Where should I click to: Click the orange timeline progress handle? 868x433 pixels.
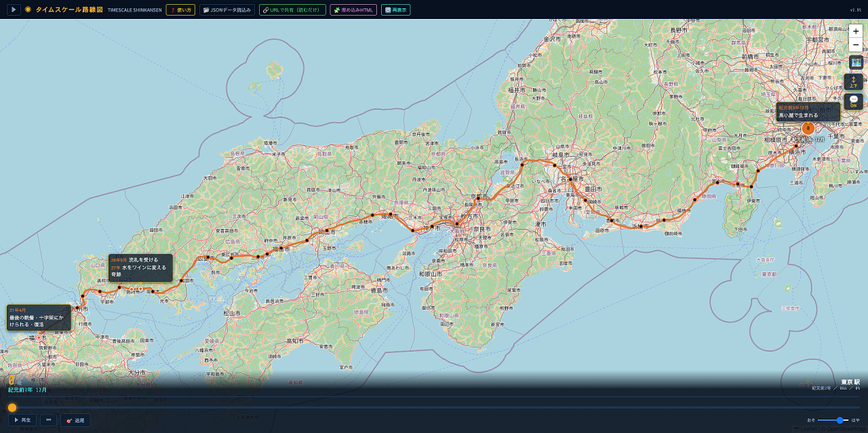[x=12, y=407]
